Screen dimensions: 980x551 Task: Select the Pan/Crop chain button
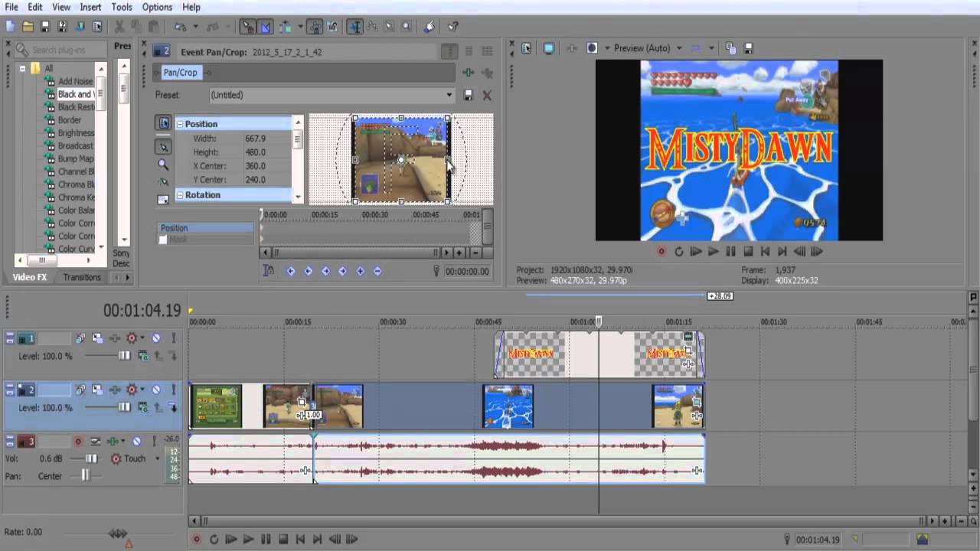point(180,72)
